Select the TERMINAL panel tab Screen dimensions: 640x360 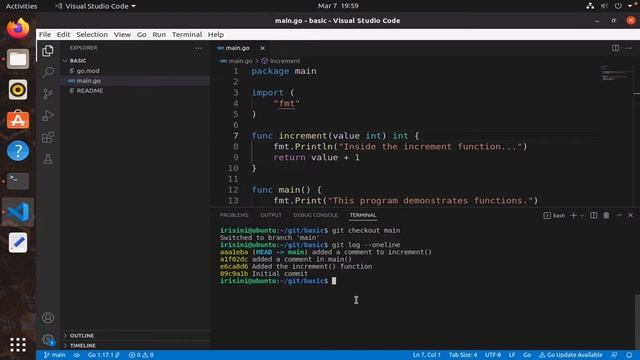pos(363,215)
